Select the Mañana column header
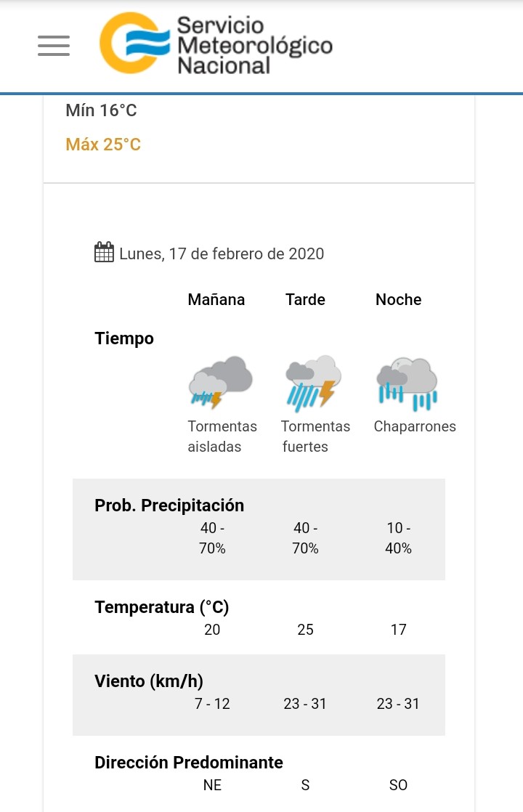 pyautogui.click(x=216, y=300)
